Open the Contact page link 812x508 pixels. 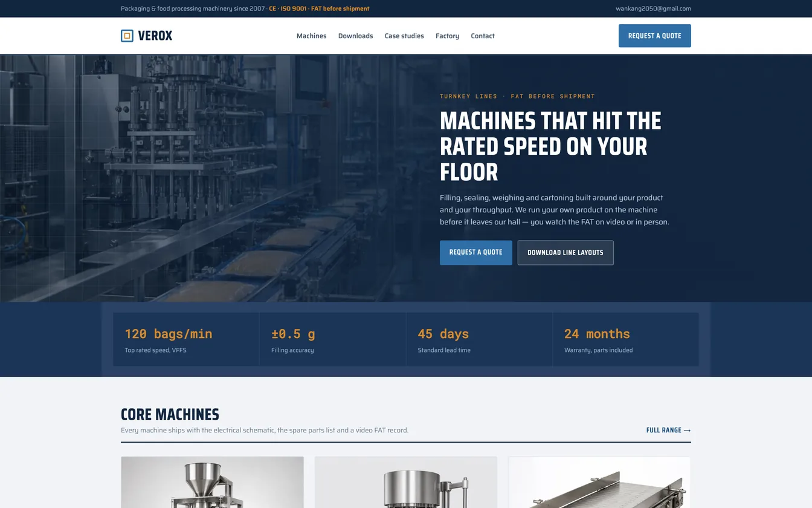[x=483, y=36]
